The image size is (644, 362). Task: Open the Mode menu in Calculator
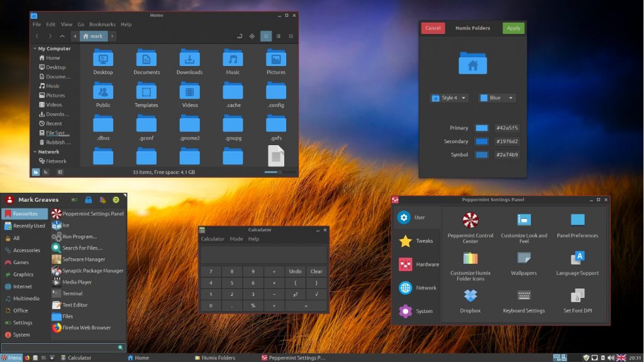(x=236, y=239)
